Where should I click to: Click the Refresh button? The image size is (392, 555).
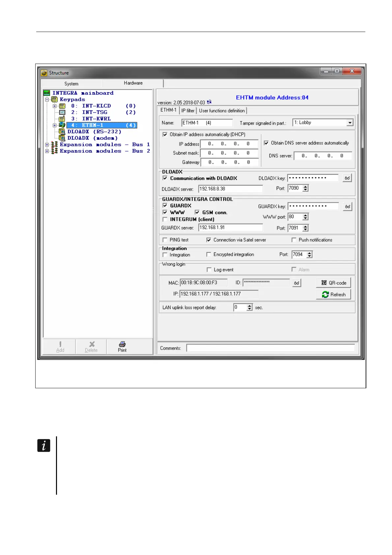[x=333, y=295]
